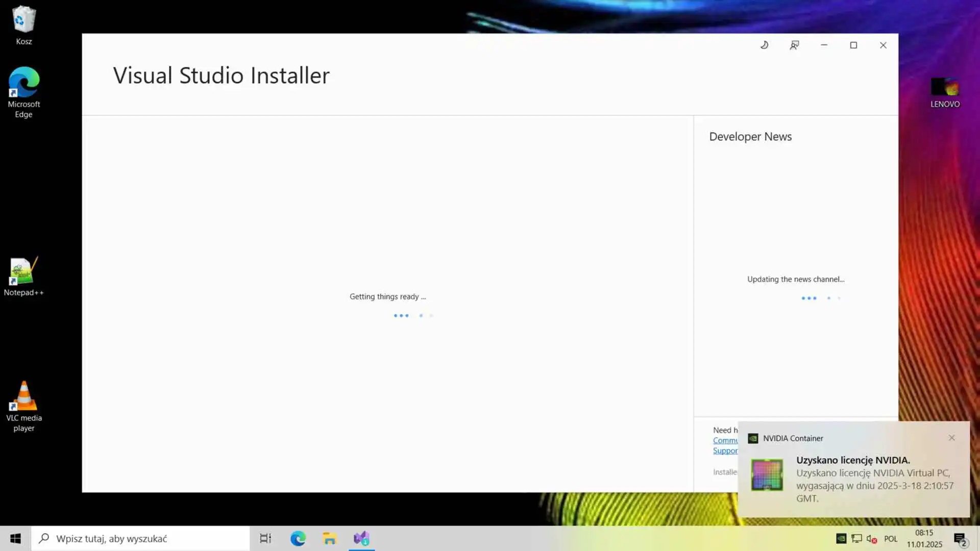Toggle the dark theme moon icon
Image resolution: width=980 pixels, height=551 pixels.
pyautogui.click(x=764, y=45)
